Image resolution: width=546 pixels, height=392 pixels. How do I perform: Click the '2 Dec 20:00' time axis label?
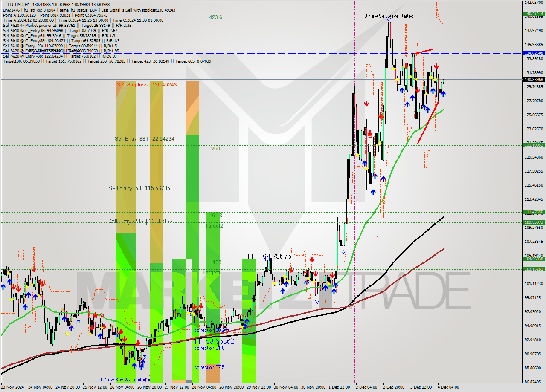tap(394, 388)
